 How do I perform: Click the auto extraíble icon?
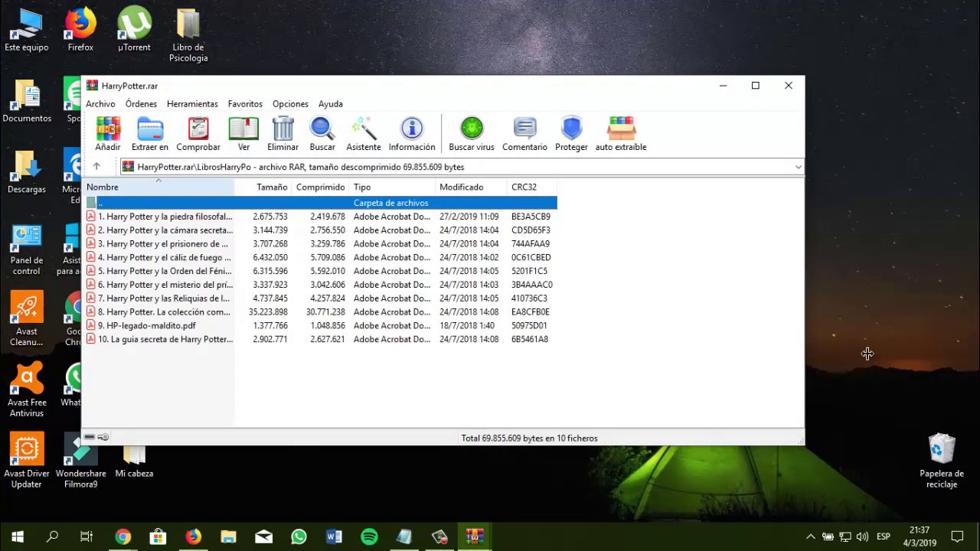coord(621,134)
